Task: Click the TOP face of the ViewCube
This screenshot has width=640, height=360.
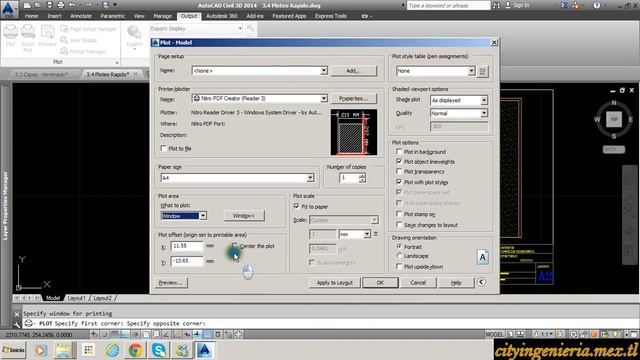Action: pos(613,119)
